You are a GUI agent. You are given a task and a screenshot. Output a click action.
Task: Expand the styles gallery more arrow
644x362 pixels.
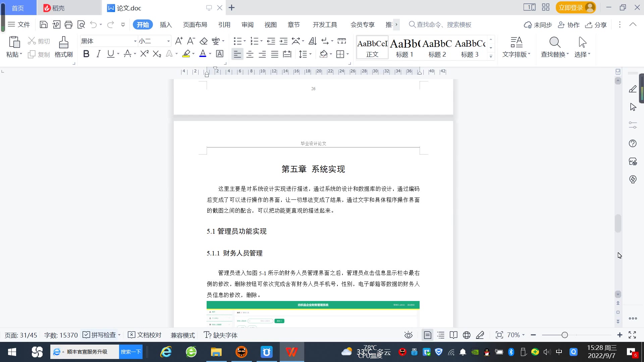coord(491,56)
